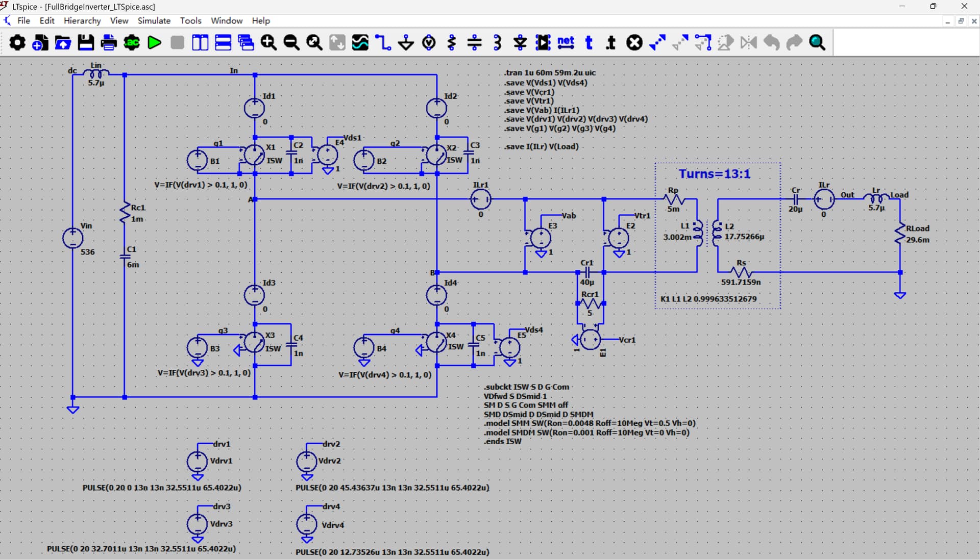Open the Simulate menu

coord(154,20)
